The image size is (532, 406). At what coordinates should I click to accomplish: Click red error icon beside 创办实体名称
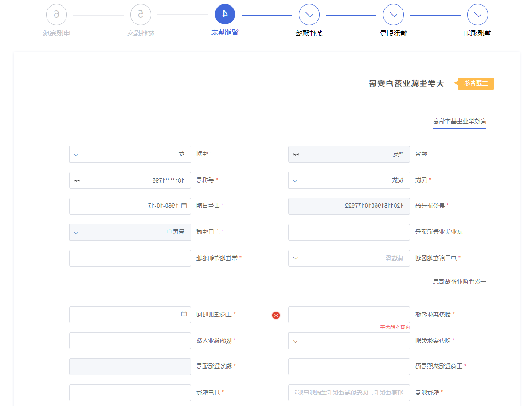coord(276,315)
